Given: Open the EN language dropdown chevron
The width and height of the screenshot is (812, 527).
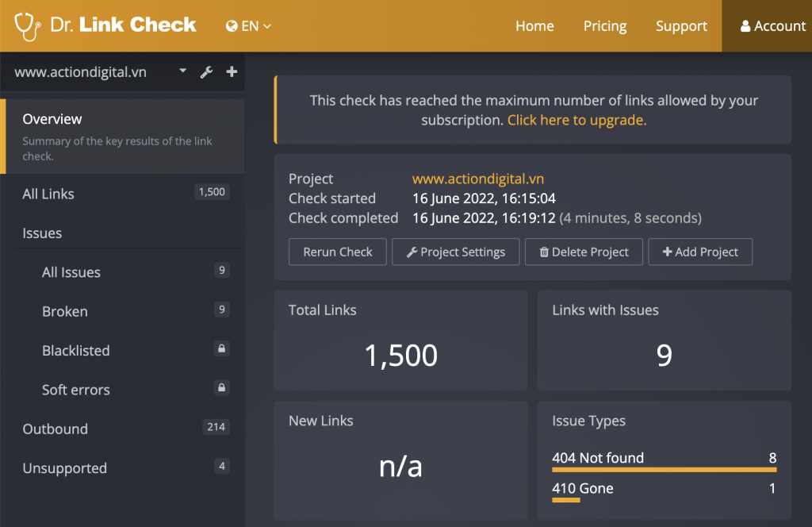Looking at the screenshot, I should coord(267,26).
